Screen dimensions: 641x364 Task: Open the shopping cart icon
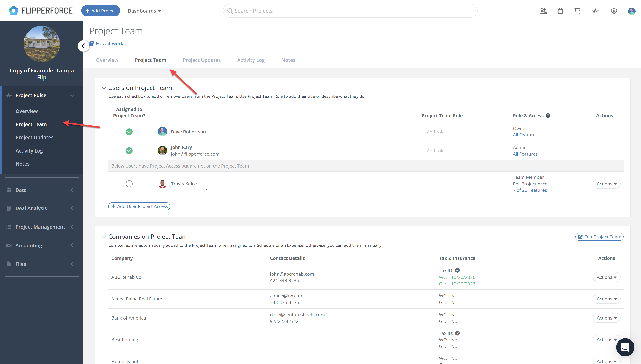click(577, 11)
